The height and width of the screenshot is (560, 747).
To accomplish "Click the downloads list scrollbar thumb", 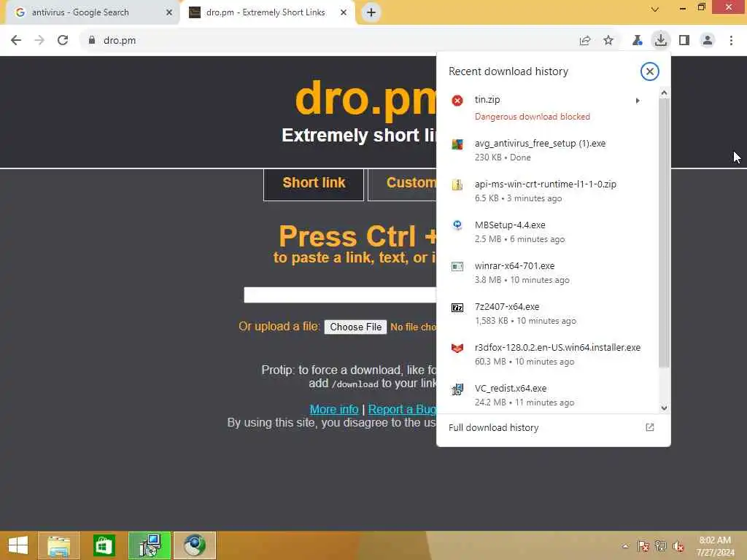I will (x=664, y=233).
